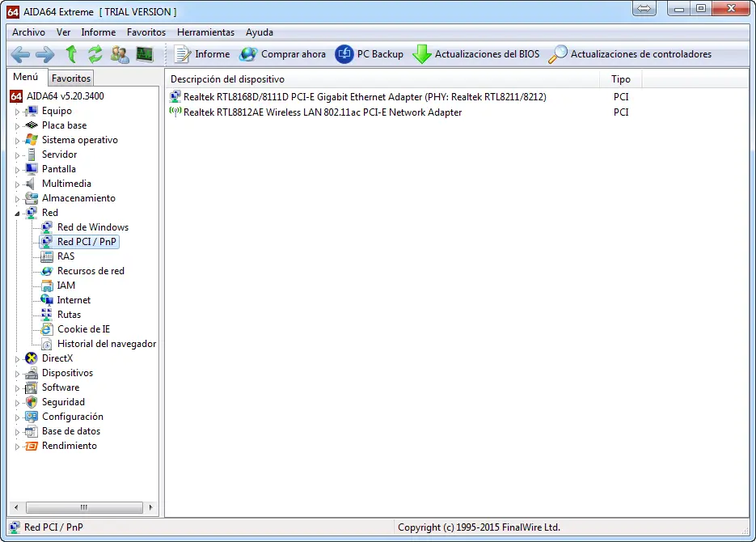Click the green Refresh arrows icon
Image resolution: width=756 pixels, height=542 pixels.
[x=95, y=54]
